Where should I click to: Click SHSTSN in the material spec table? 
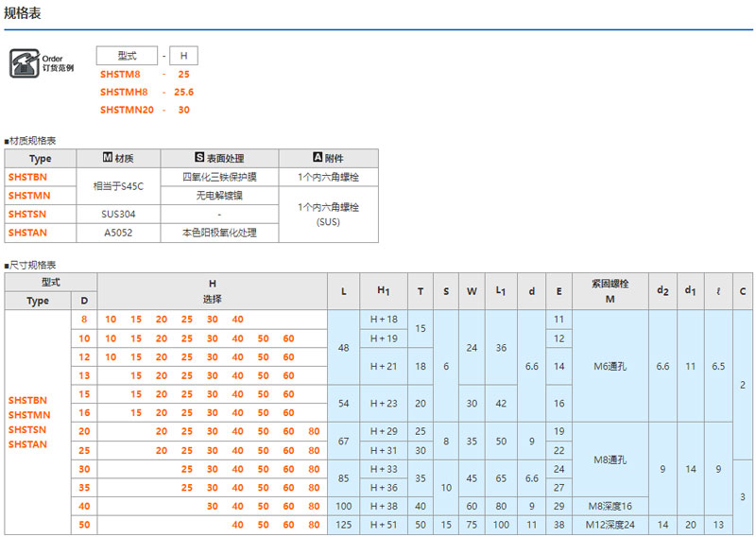tap(27, 214)
